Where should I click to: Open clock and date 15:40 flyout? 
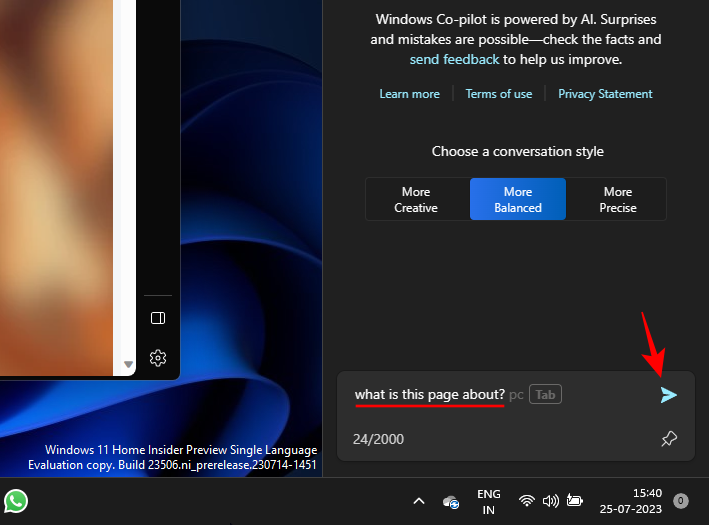631,501
